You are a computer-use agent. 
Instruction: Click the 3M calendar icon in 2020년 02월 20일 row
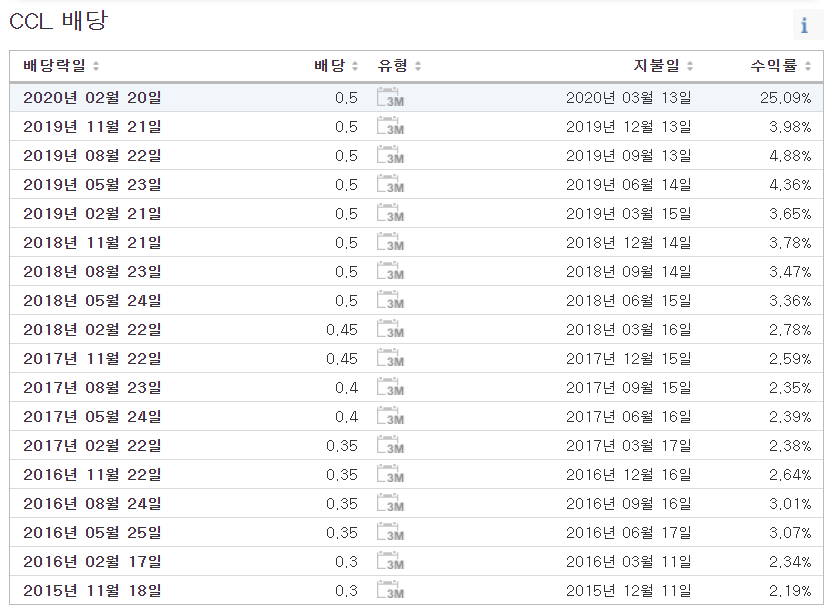point(390,98)
